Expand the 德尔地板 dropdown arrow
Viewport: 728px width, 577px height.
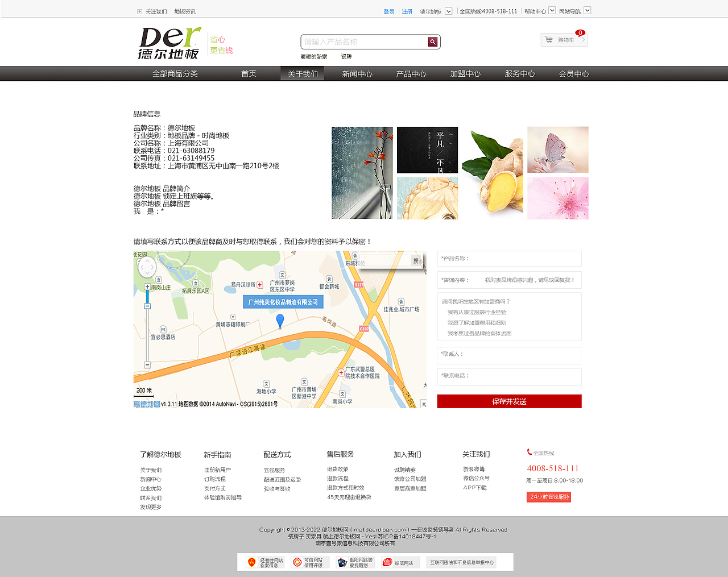click(448, 11)
